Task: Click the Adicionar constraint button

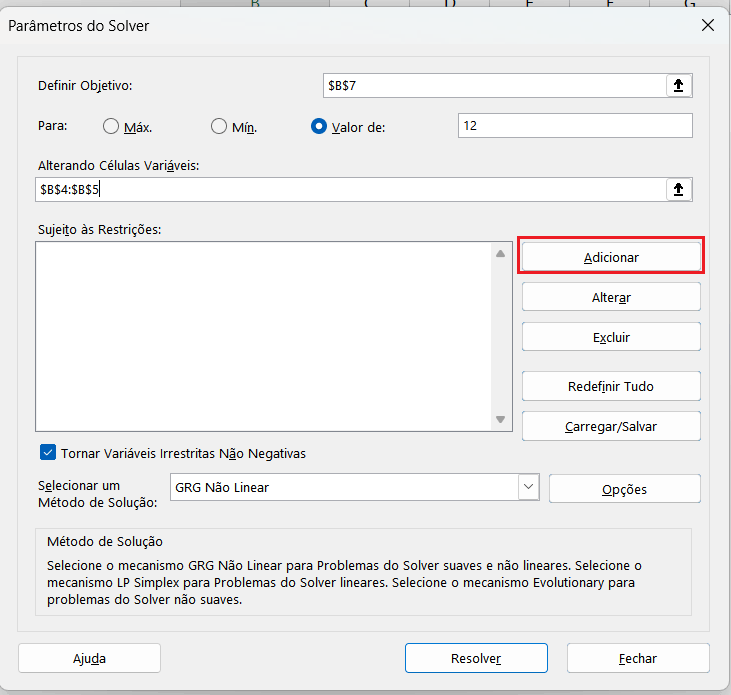Action: click(611, 257)
